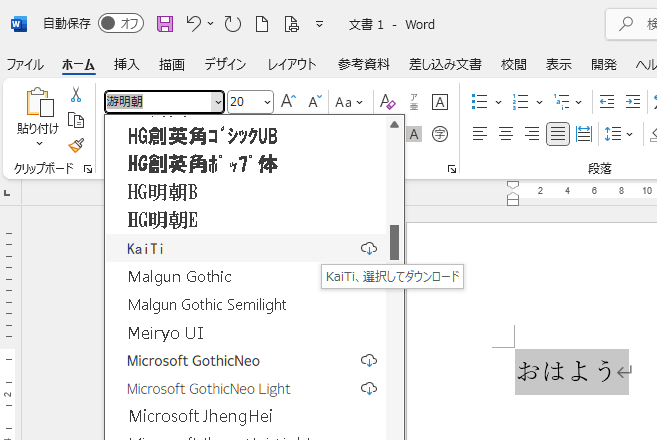
Task: Open the Font group dialog launcher
Action: pos(452,169)
